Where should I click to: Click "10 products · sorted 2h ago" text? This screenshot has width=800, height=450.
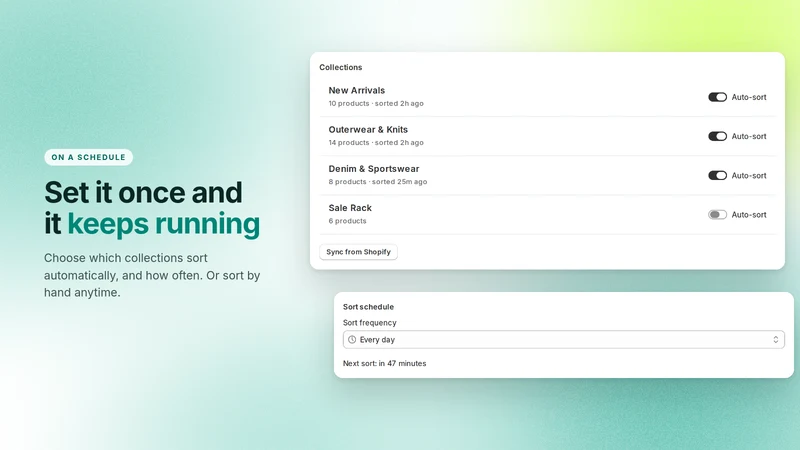tap(376, 104)
